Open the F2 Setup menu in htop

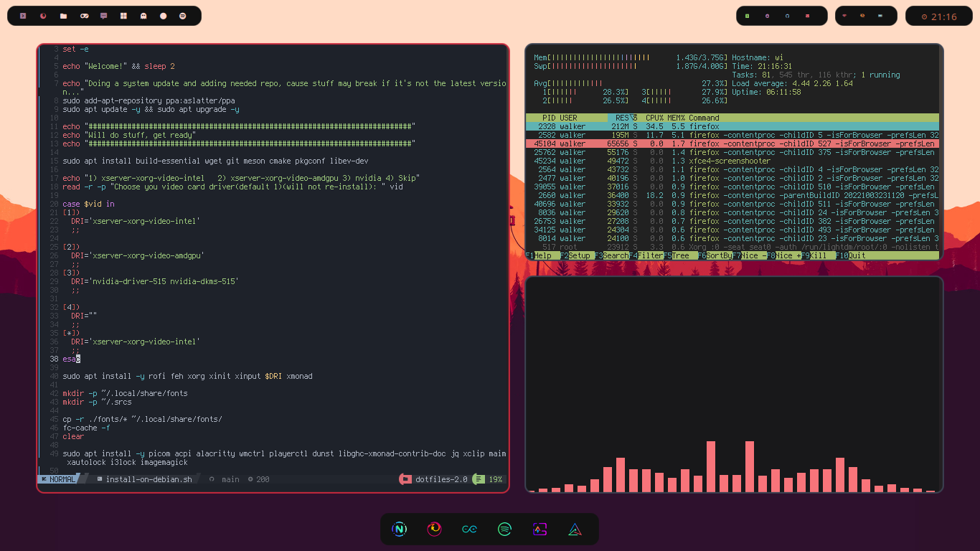pyautogui.click(x=578, y=255)
